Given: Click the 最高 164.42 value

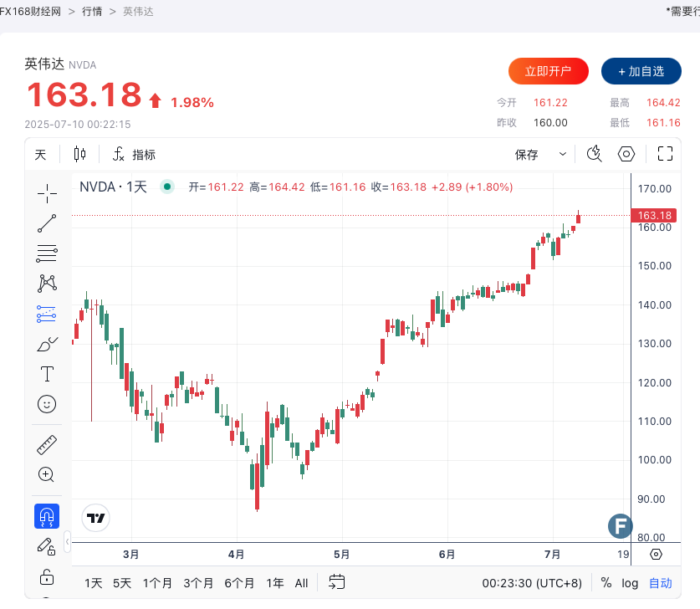Looking at the screenshot, I should coord(663,103).
